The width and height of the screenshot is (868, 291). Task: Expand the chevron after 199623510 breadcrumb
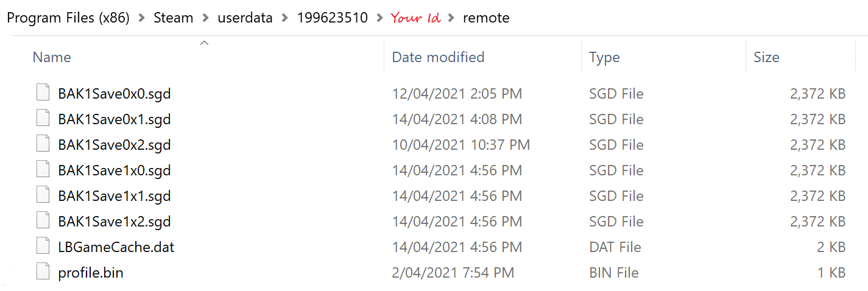379,18
